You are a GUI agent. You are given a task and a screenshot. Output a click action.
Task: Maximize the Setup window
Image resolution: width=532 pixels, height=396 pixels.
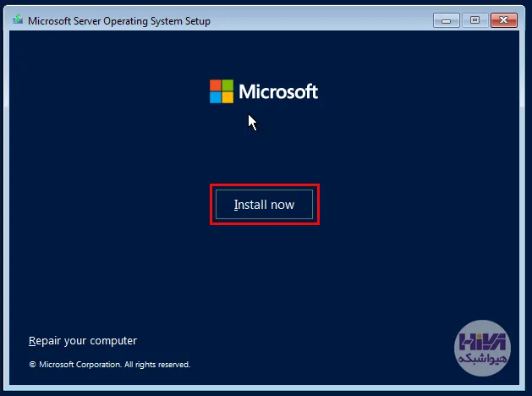pyautogui.click(x=474, y=20)
